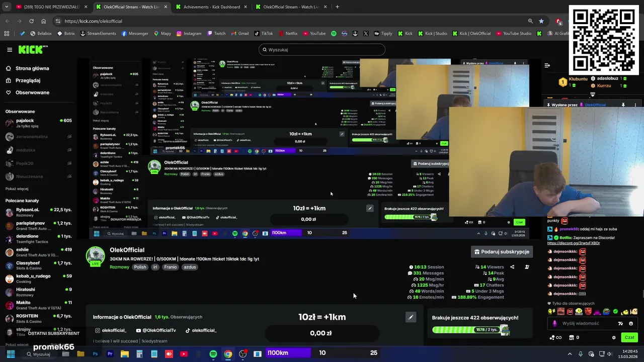Open recommended channel kebab_u_rudego
The height and width of the screenshot is (362, 644).
click(x=39, y=279)
